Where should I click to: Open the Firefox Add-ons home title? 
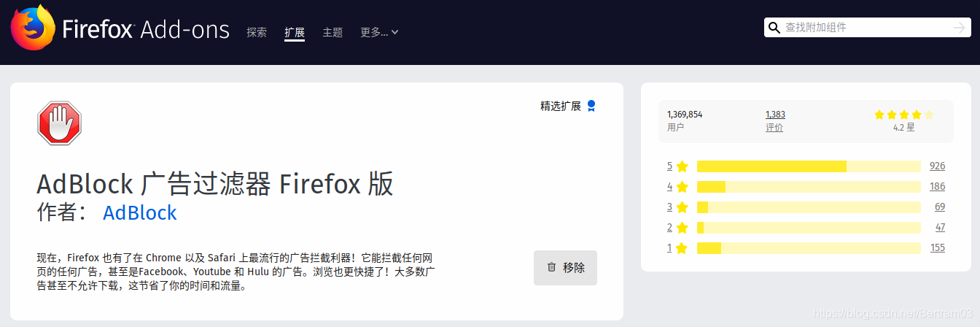point(146,29)
